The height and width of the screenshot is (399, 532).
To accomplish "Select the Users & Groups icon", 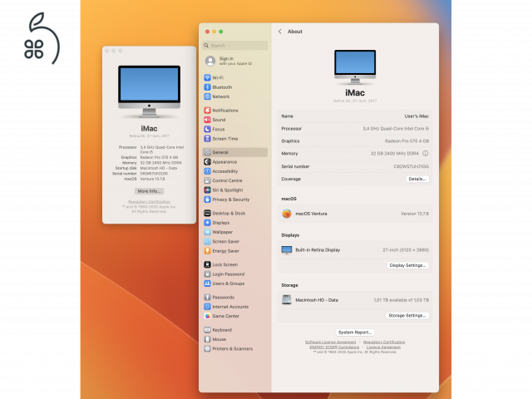I will coord(207,283).
